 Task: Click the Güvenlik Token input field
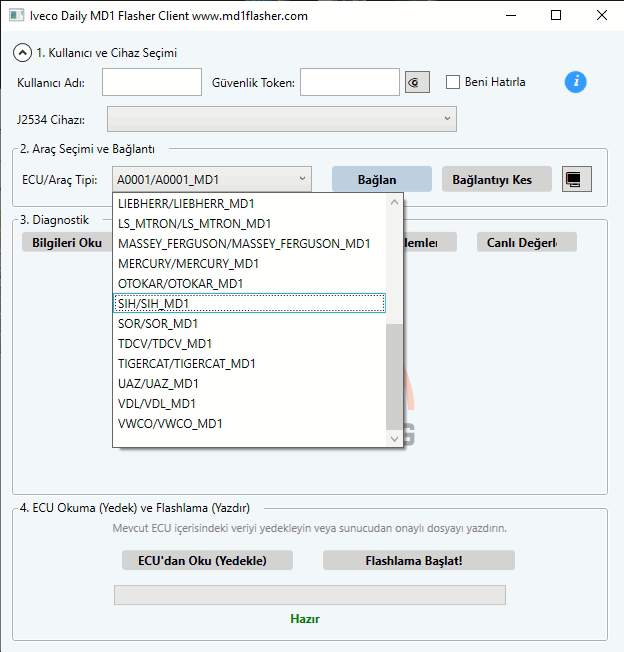click(x=350, y=82)
